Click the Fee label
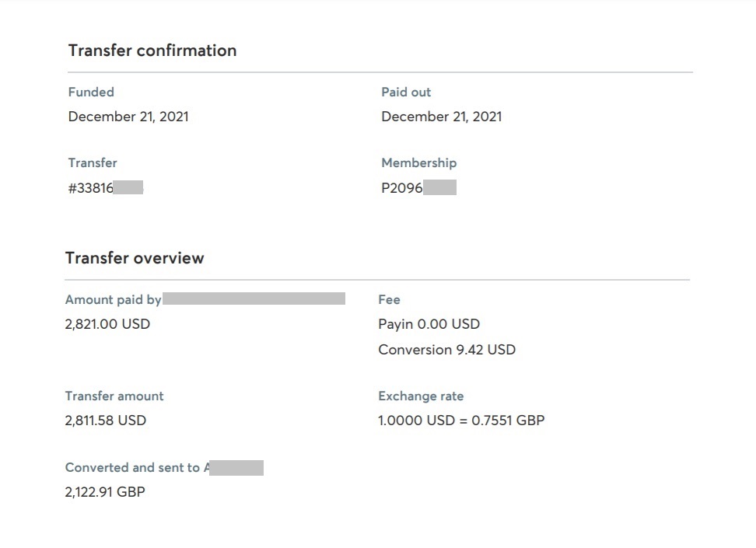756x548 pixels. [389, 300]
